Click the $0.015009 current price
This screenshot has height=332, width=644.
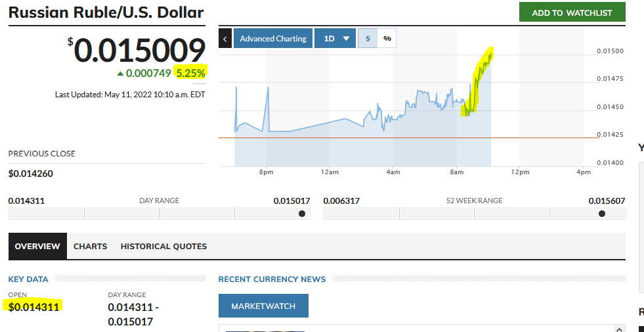coord(137,51)
